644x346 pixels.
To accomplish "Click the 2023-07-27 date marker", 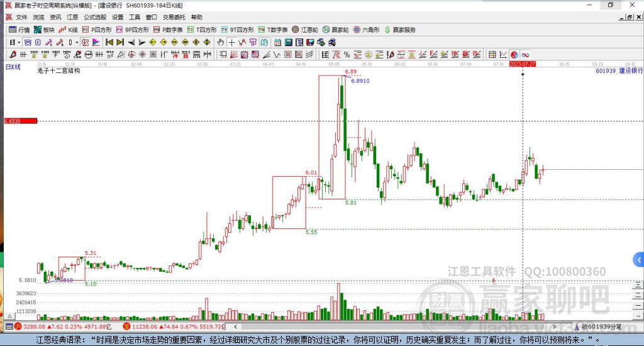I will [x=523, y=64].
